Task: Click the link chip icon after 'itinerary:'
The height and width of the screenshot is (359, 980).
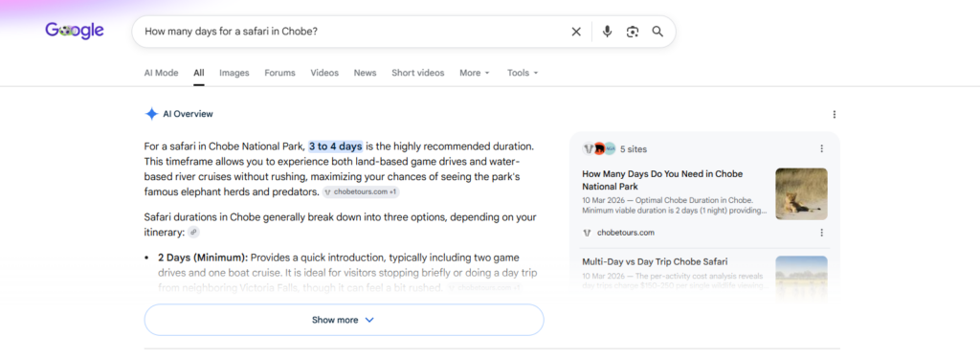Action: point(193,232)
